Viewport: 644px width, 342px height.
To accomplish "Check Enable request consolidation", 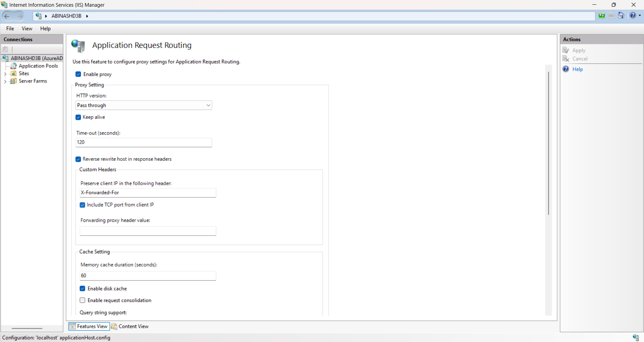I will [82, 300].
